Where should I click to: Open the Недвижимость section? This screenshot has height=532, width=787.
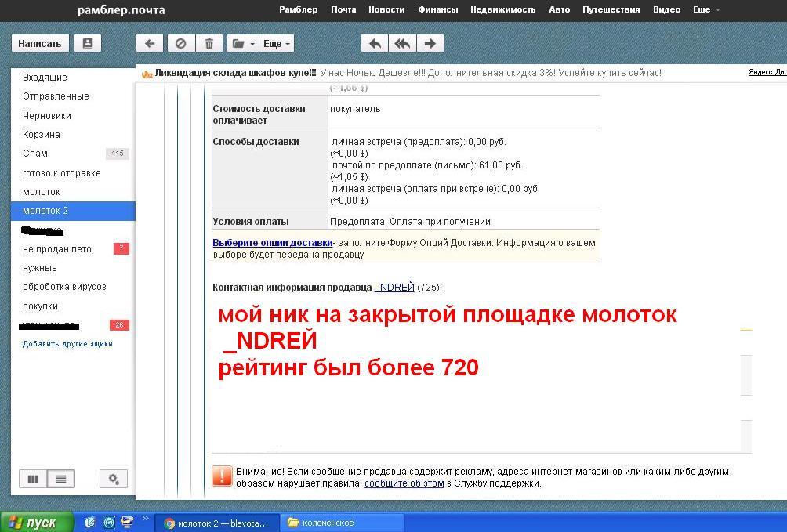(x=503, y=9)
